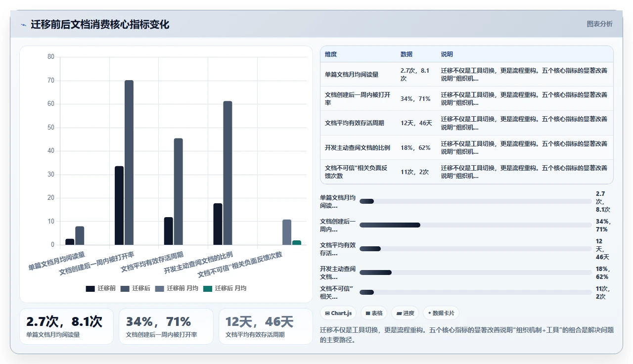Screen dimensions: 633x364
Task: Select the 文档平均有效存活周期 table row
Action: (467, 123)
